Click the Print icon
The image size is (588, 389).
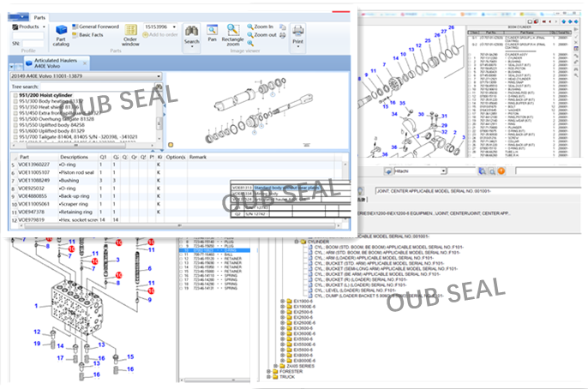[x=297, y=31]
